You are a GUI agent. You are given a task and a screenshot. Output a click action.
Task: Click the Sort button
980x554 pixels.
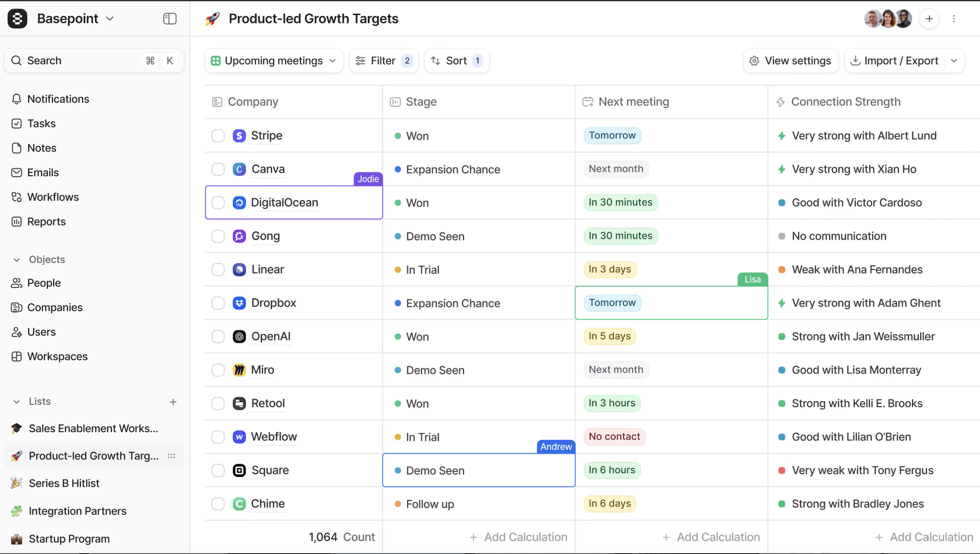click(457, 60)
